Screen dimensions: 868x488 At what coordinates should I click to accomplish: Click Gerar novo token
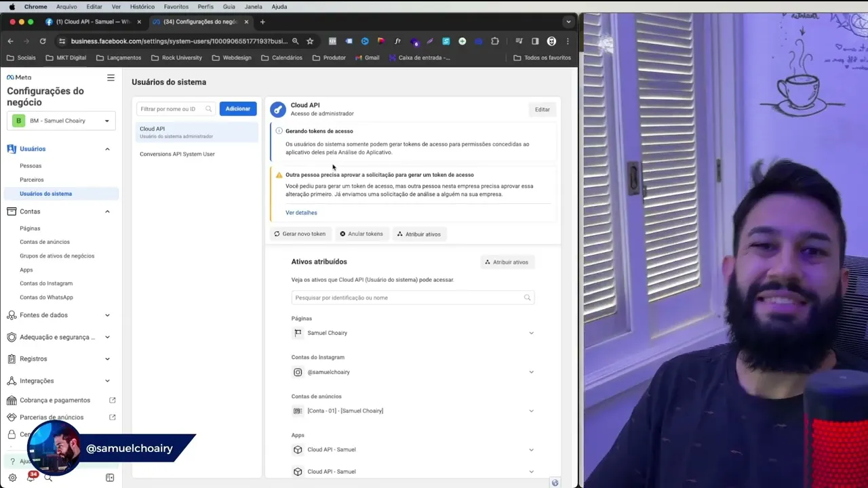coord(300,234)
